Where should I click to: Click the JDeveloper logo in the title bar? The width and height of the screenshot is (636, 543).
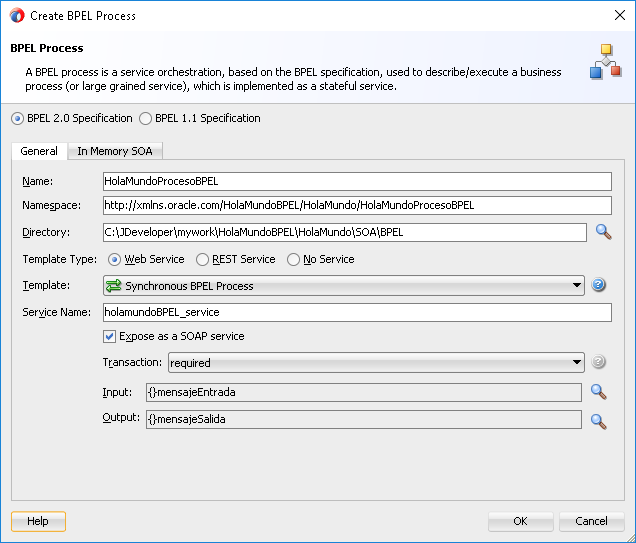click(x=17, y=15)
